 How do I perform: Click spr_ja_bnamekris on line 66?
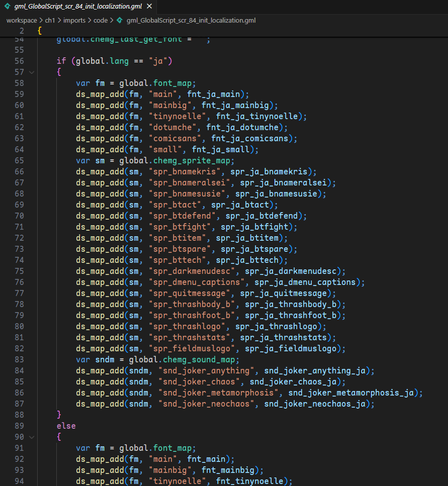pos(269,172)
